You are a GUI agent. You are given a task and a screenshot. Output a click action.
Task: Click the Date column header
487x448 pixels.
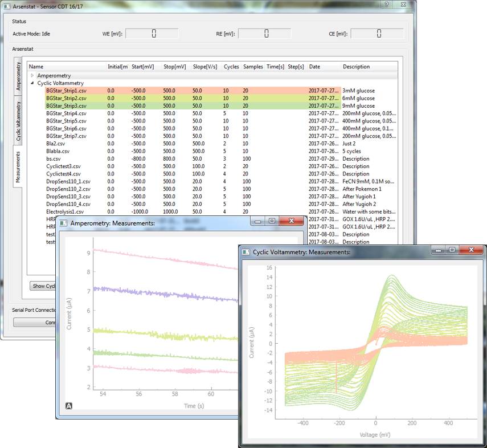coord(324,67)
